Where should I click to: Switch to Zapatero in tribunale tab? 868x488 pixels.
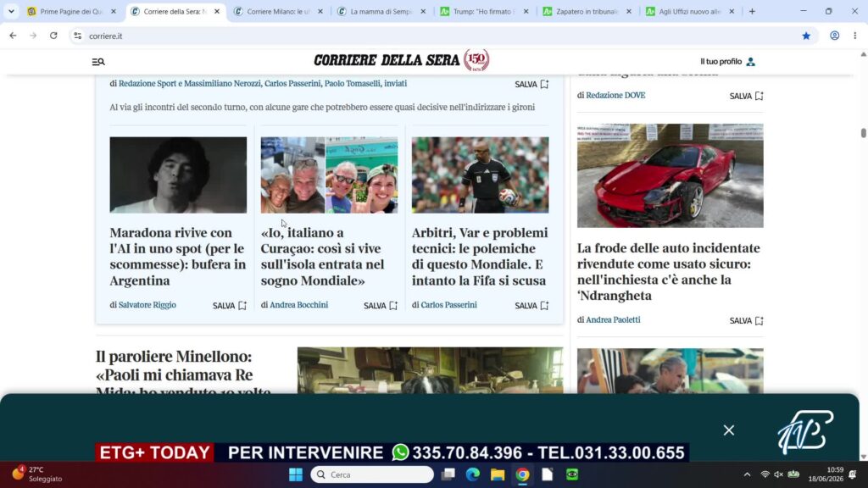(587, 11)
